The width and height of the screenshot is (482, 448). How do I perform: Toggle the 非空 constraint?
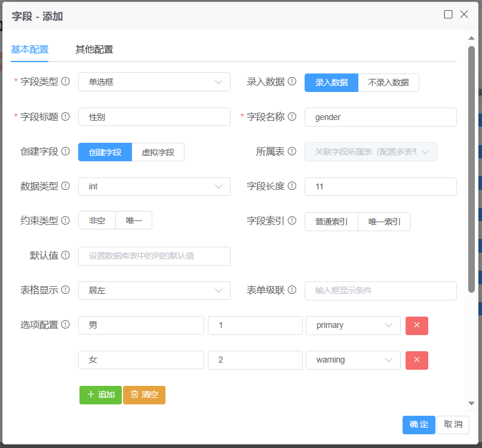click(97, 221)
